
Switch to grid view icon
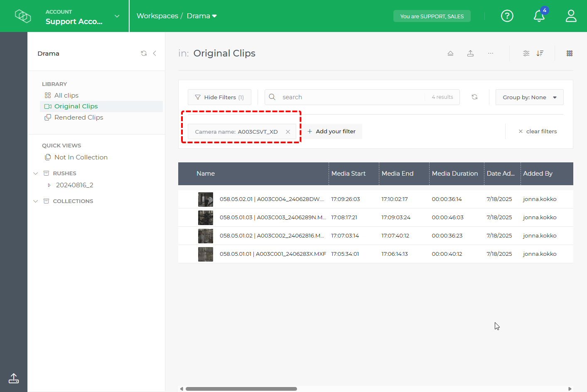(x=570, y=53)
